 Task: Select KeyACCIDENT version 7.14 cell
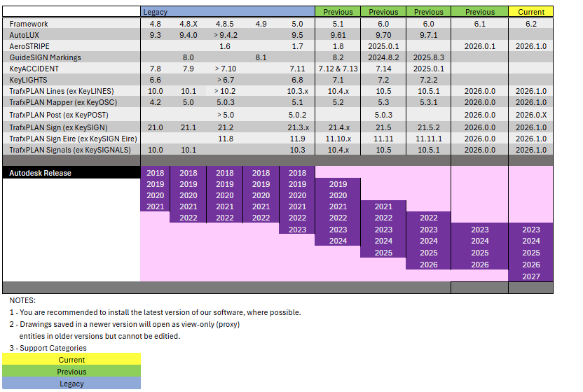point(383,69)
